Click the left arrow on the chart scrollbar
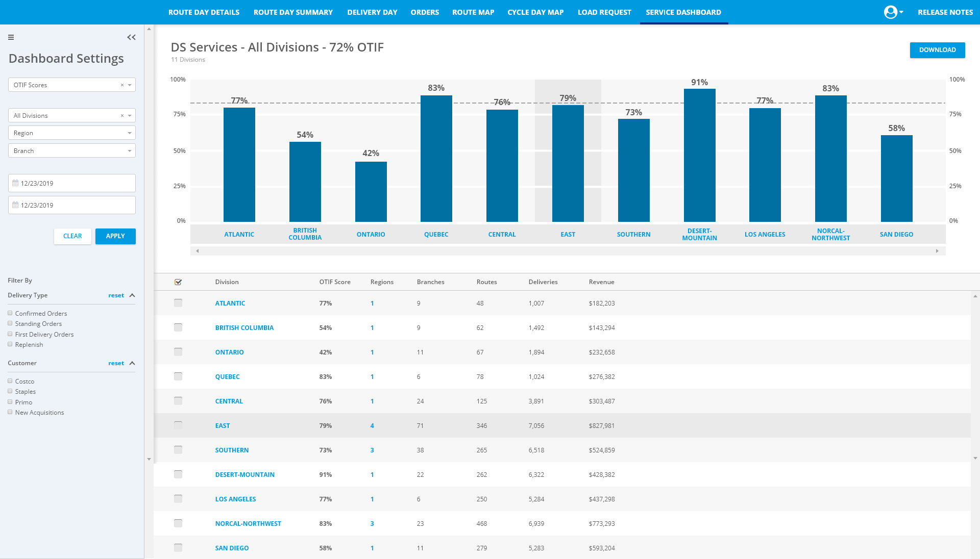Viewport: 980px width, 559px height. [197, 251]
